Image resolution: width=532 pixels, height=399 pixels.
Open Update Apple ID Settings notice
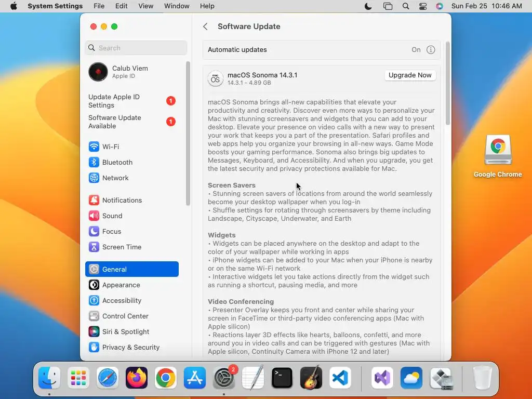tap(131, 101)
